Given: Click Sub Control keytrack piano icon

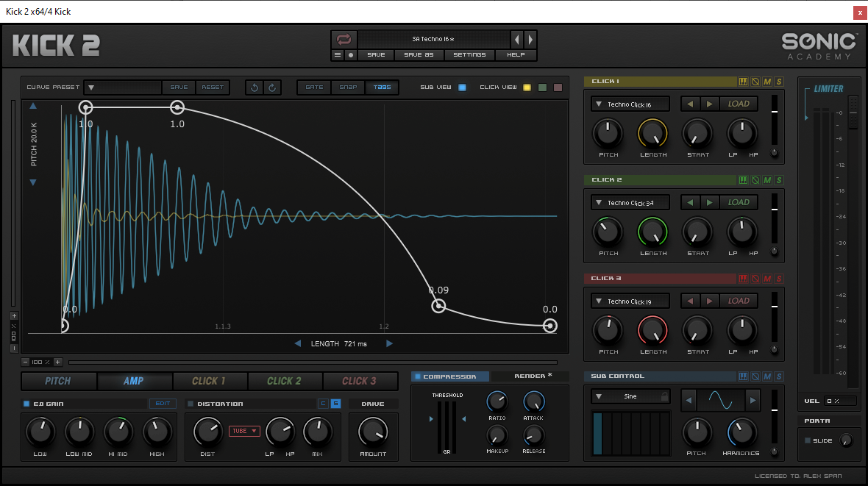Looking at the screenshot, I should (743, 376).
